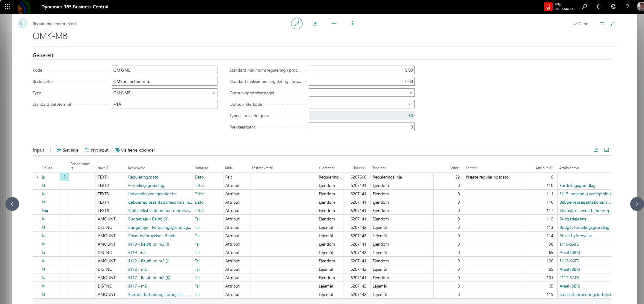The width and height of the screenshot is (644, 304).
Task: Open help question mark icon
Action: [x=627, y=7]
